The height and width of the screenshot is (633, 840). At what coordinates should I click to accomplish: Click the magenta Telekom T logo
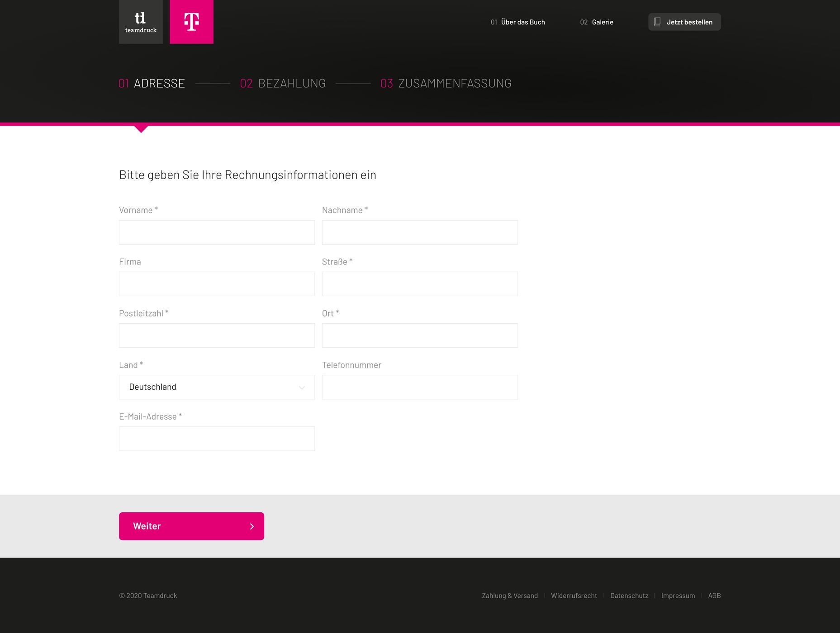tap(191, 22)
